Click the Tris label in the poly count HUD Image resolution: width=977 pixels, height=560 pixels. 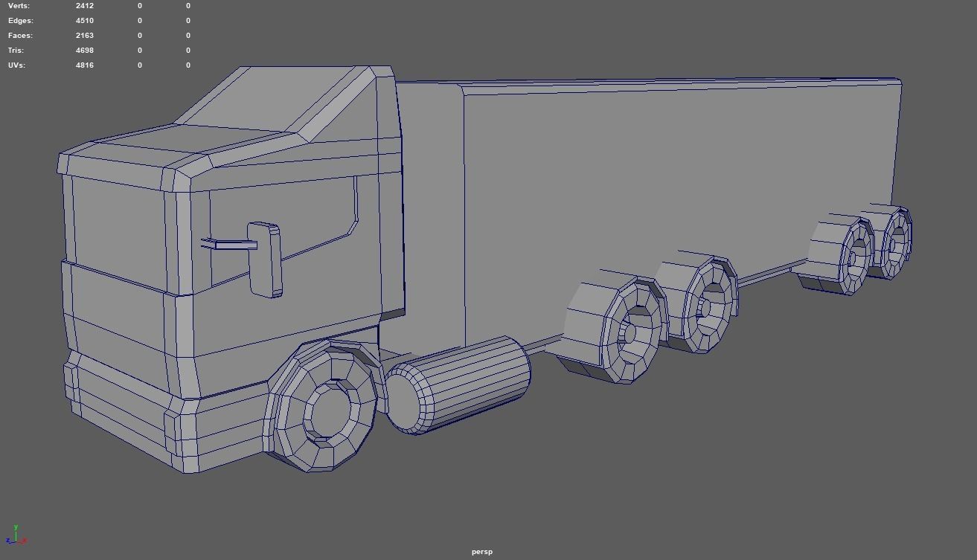(x=16, y=50)
